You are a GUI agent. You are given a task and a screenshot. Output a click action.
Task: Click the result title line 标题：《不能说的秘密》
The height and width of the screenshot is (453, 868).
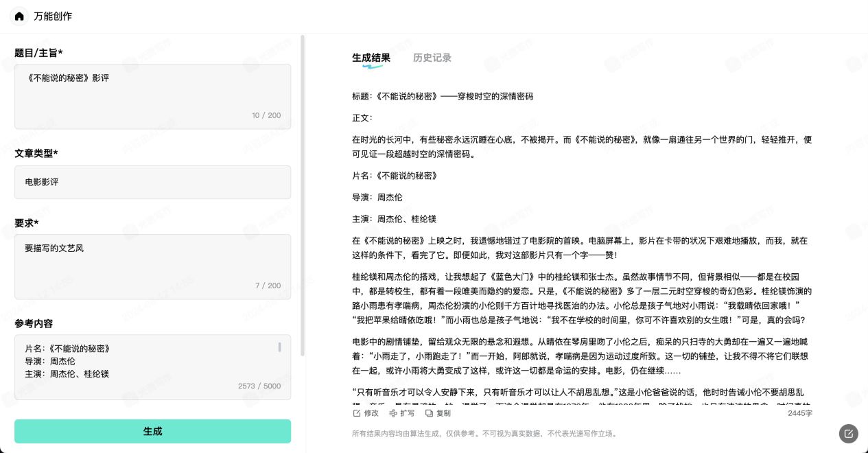pyautogui.click(x=443, y=96)
